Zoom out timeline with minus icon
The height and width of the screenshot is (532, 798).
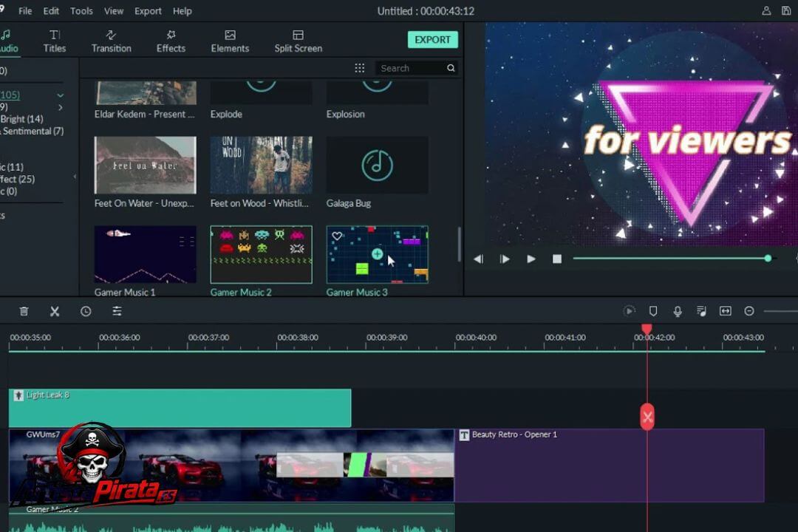pos(749,311)
